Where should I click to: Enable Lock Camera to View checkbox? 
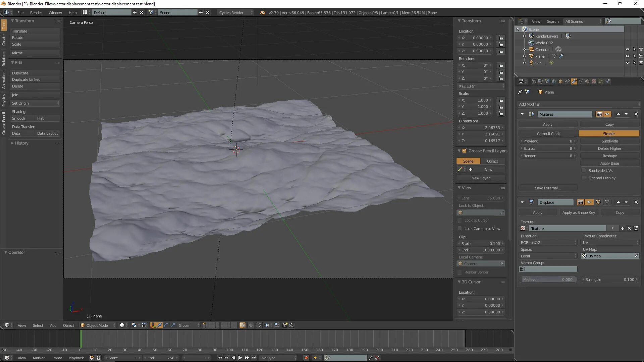tap(460, 229)
